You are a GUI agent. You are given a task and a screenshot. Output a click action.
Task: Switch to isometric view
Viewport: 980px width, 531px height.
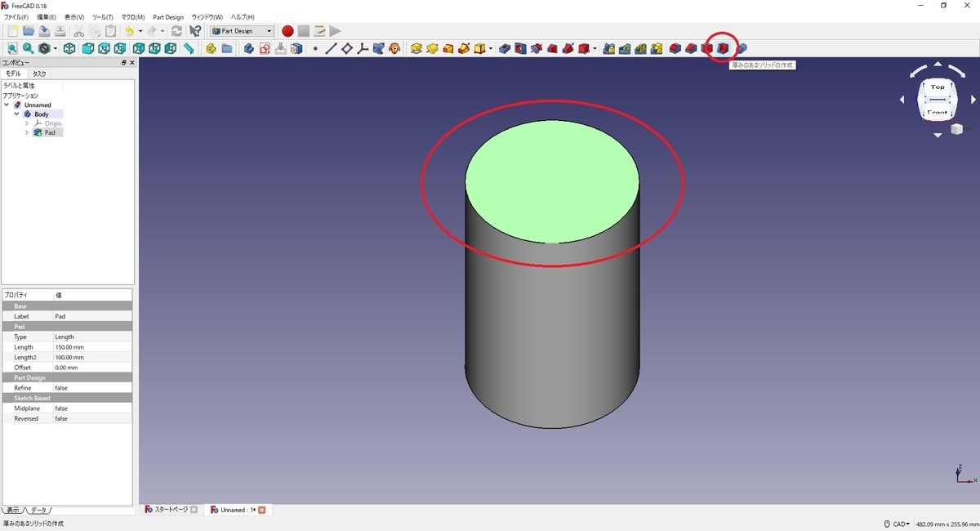pos(69,49)
